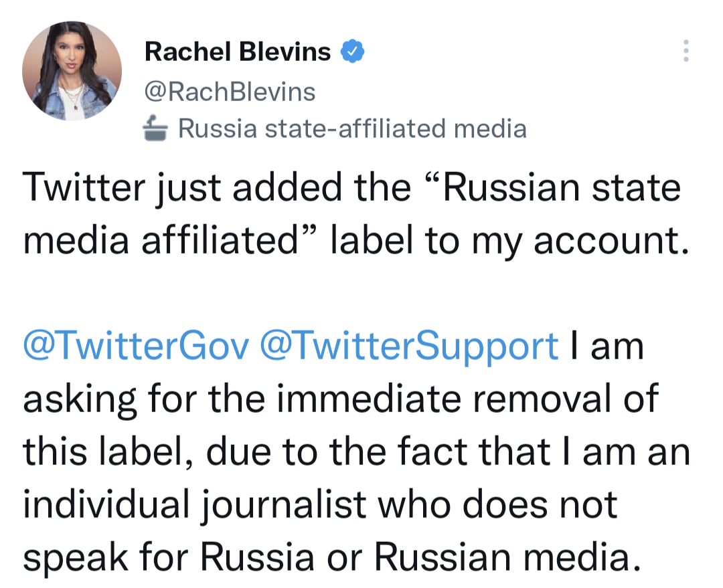
Task: Click the "asking for the immediate removal" line
Action: [341, 399]
